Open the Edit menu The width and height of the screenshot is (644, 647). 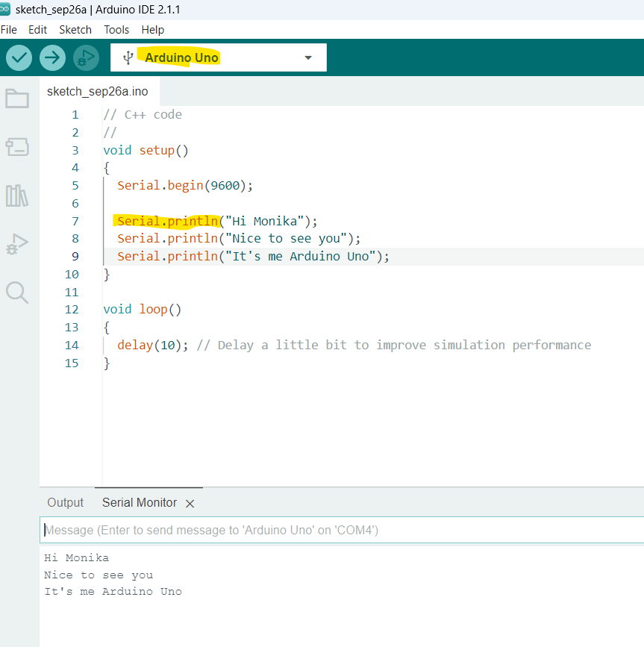pos(37,30)
